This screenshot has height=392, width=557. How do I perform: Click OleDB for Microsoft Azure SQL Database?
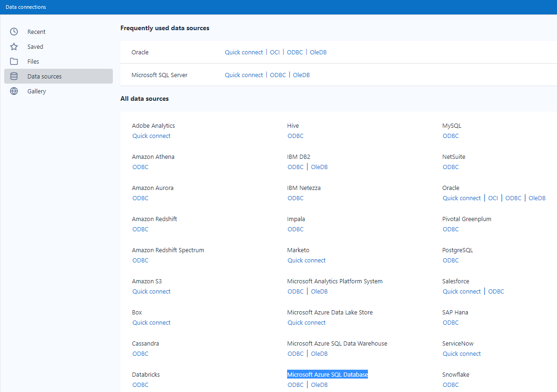click(x=319, y=385)
